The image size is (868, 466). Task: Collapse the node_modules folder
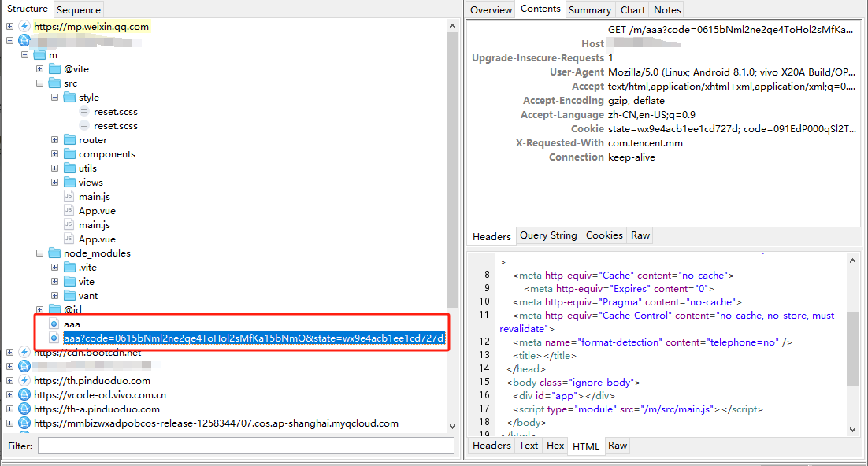39,253
